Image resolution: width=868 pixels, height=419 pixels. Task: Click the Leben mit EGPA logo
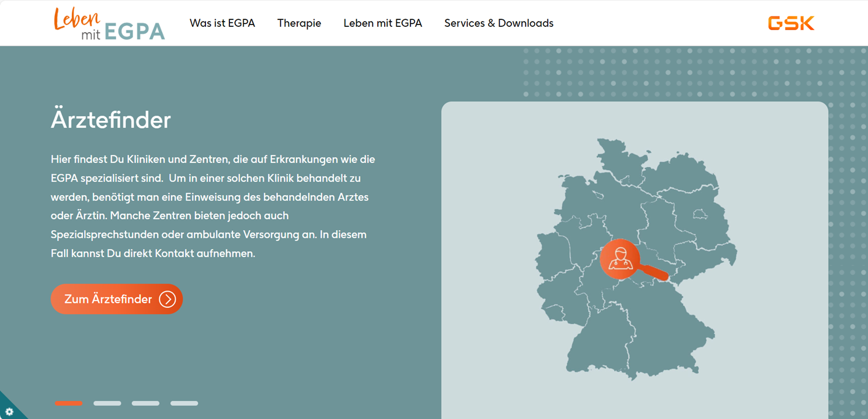109,23
